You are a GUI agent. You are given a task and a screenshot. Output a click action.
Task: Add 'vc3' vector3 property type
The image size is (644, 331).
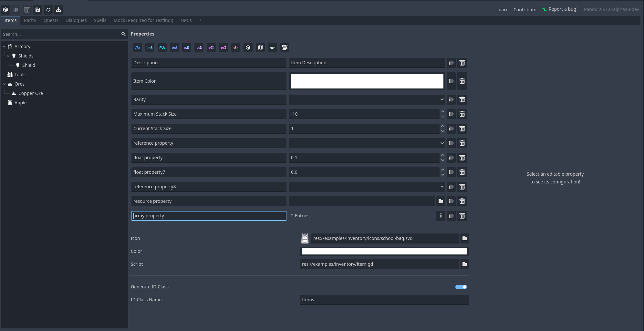(x=223, y=47)
